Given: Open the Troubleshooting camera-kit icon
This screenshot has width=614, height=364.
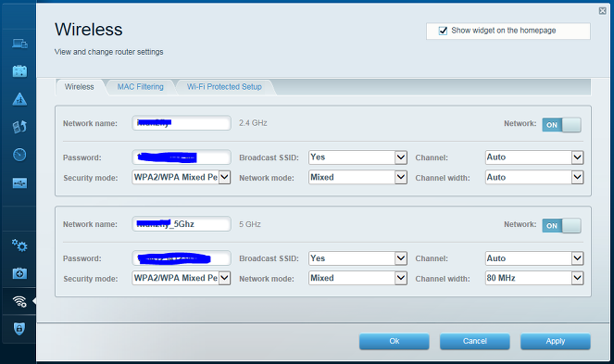Looking at the screenshot, I should [x=19, y=273].
